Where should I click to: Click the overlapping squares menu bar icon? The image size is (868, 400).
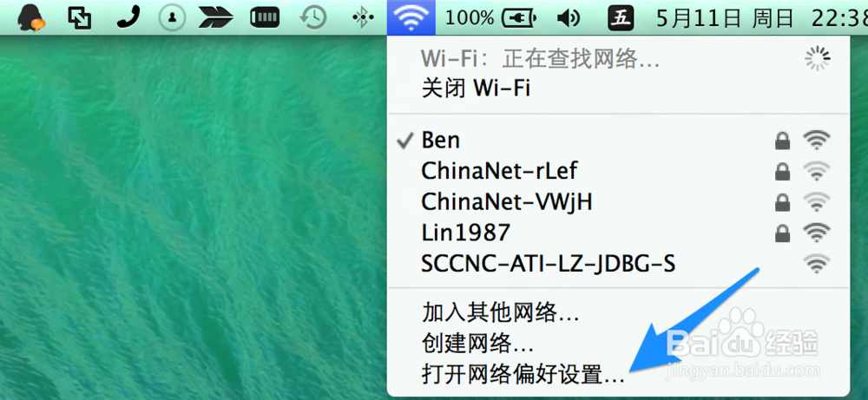point(80,17)
